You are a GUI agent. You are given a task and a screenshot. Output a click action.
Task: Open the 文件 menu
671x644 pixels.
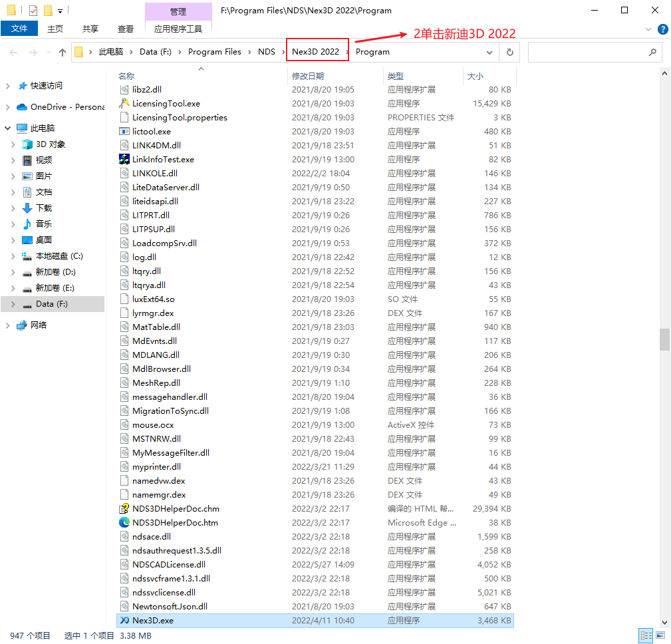tap(19, 29)
